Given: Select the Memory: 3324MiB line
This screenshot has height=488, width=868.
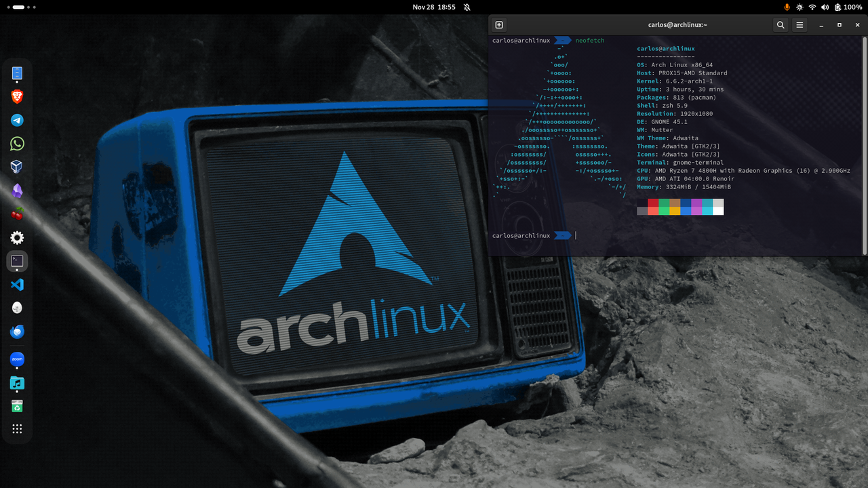Looking at the screenshot, I should [x=684, y=187].
